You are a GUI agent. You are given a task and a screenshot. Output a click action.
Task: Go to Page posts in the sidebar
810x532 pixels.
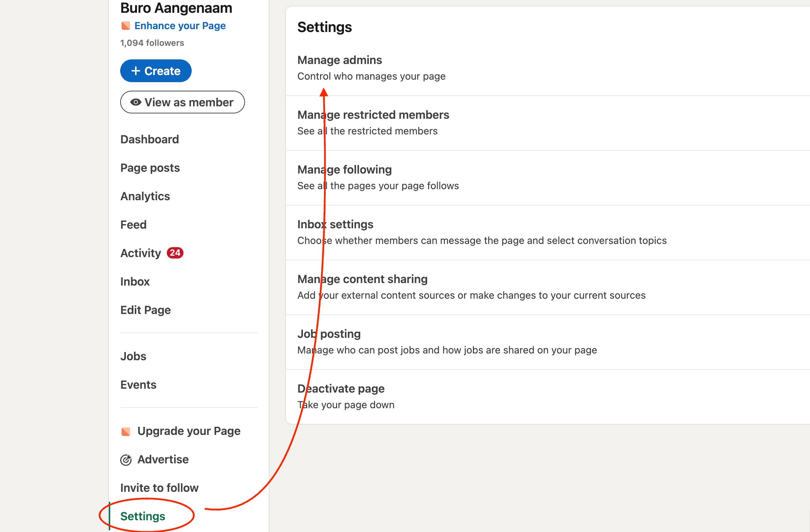150,168
